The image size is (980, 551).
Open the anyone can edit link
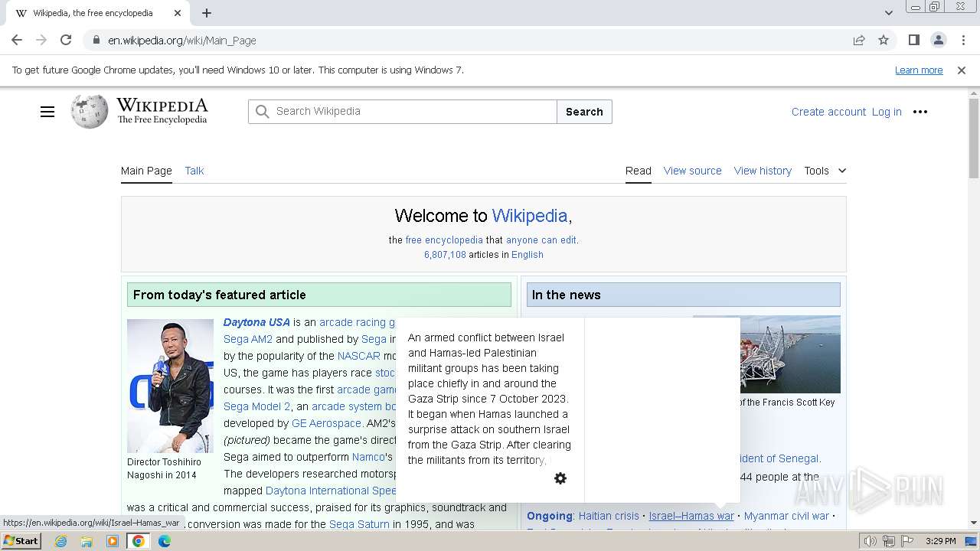coord(541,240)
